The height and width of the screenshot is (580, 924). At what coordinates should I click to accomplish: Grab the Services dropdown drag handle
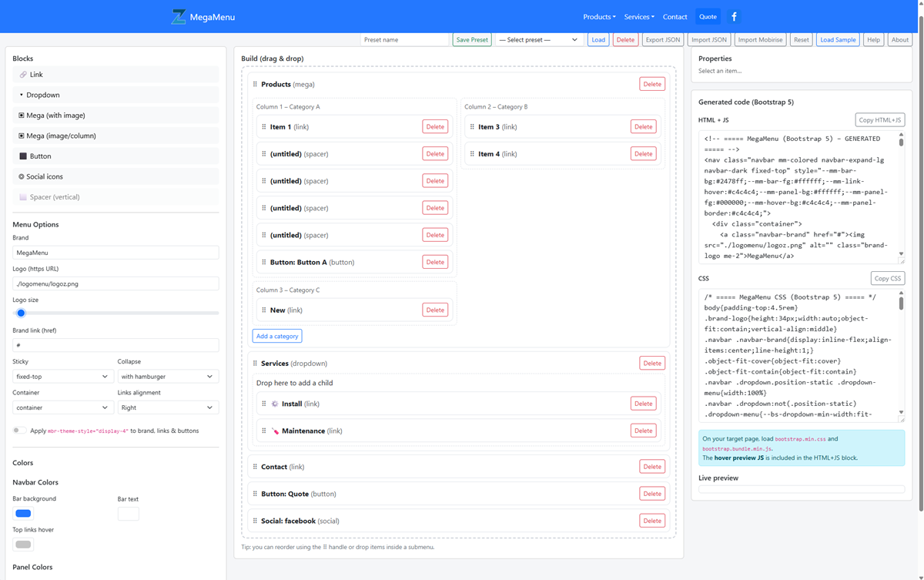pyautogui.click(x=255, y=364)
